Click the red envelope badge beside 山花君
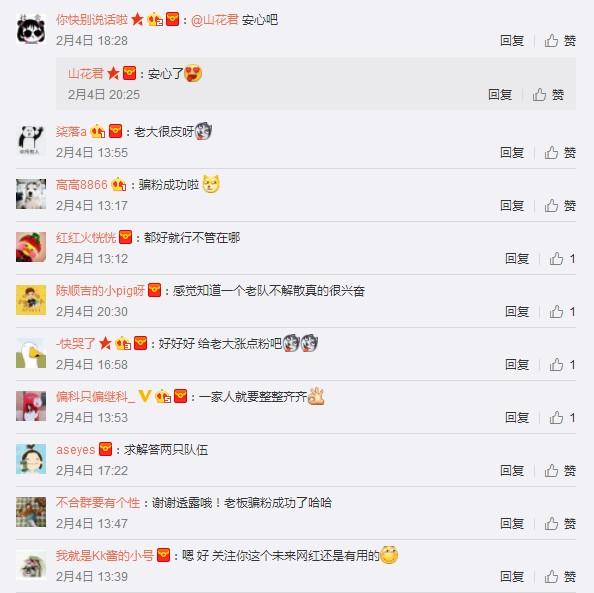 click(x=130, y=73)
